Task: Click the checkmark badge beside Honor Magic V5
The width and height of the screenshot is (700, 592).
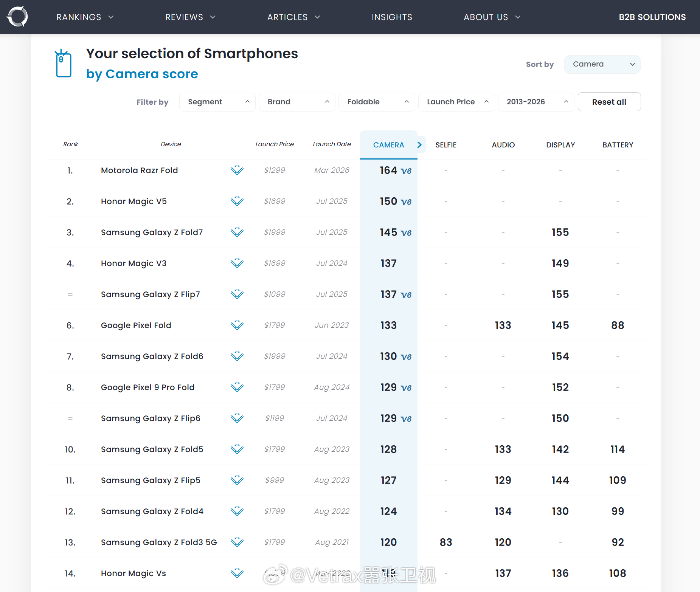Action: coord(237,201)
